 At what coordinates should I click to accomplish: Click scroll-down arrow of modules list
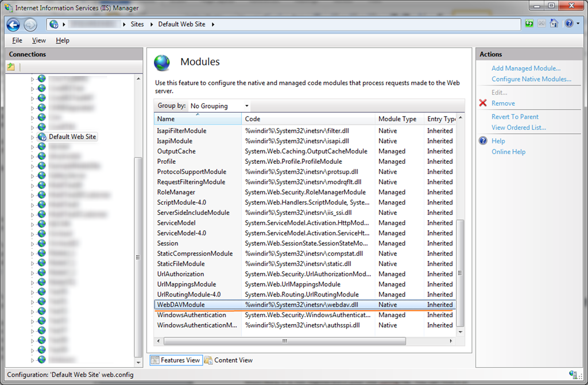tap(461, 332)
